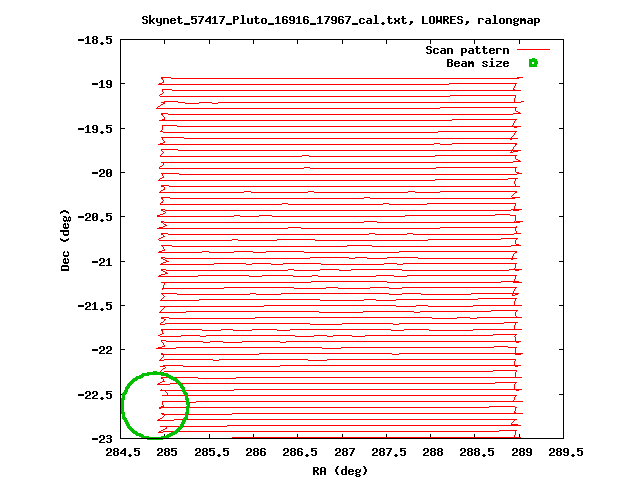
Task: Click the -20.5 Dec tick label
Action: click(x=95, y=217)
